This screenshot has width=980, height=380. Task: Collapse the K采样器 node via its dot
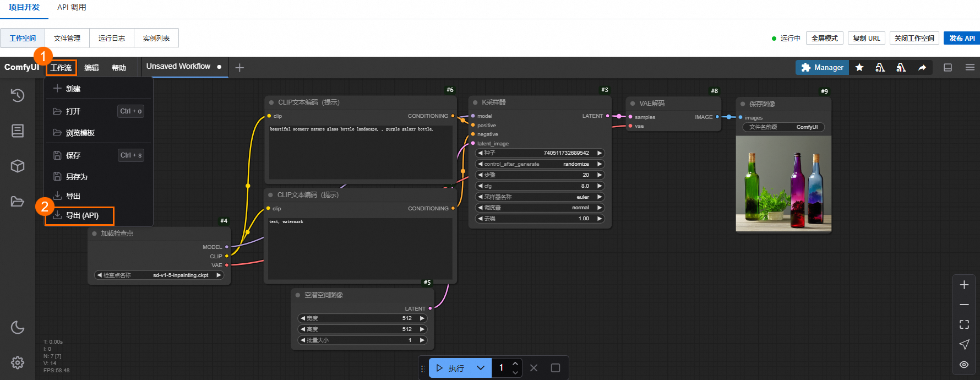click(x=475, y=102)
